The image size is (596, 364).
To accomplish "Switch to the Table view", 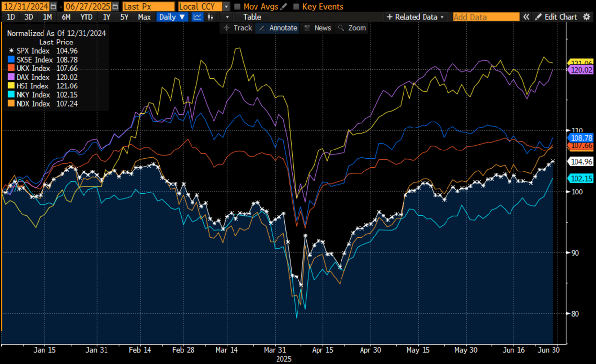I will (252, 17).
